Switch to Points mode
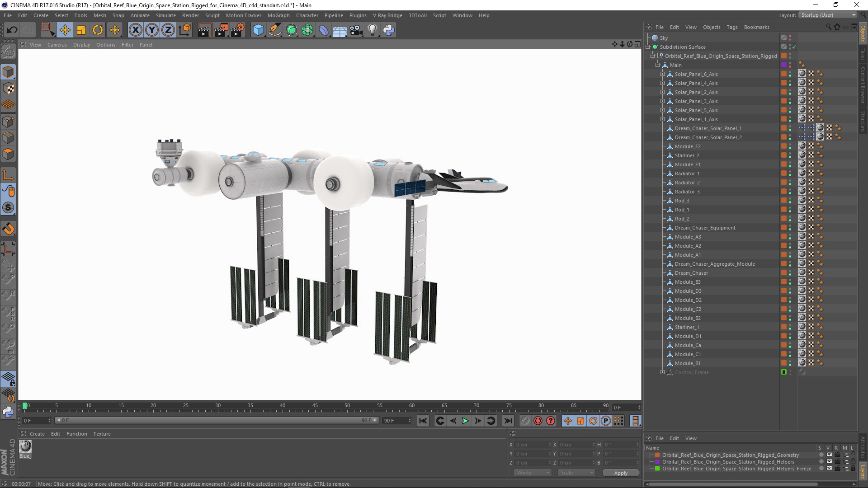This screenshot has height=488, width=868. tap(8, 122)
